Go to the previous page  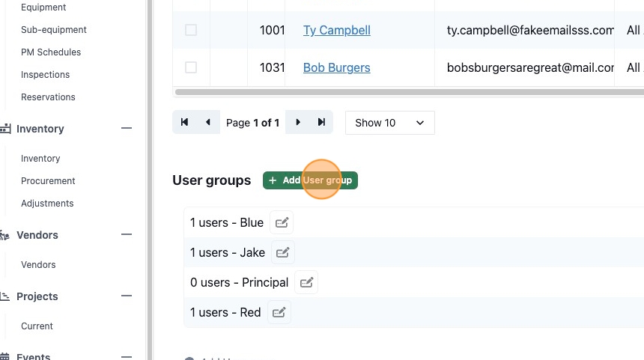coord(208,122)
